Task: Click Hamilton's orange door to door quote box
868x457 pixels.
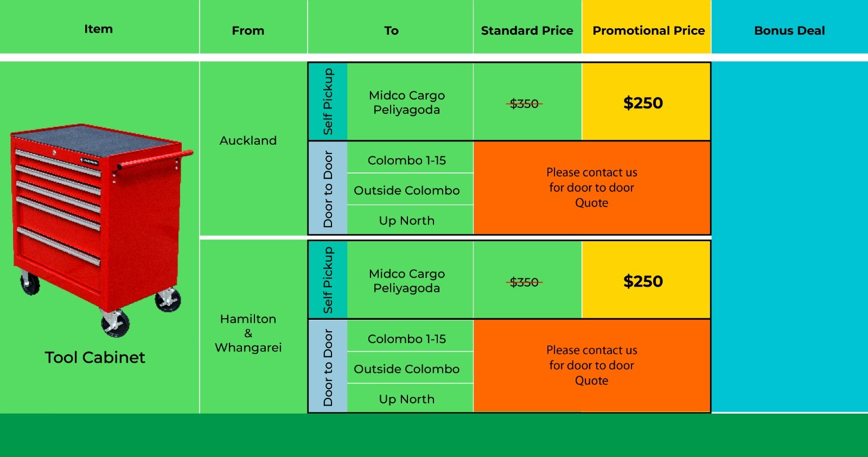Action: click(x=591, y=365)
